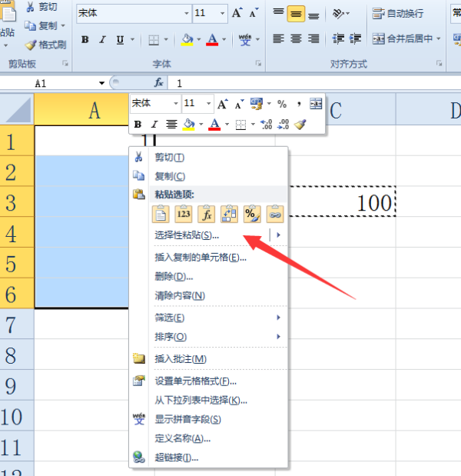461x476 pixels.
Task: Click the mini toolbar format painter brush
Action: tap(300, 124)
